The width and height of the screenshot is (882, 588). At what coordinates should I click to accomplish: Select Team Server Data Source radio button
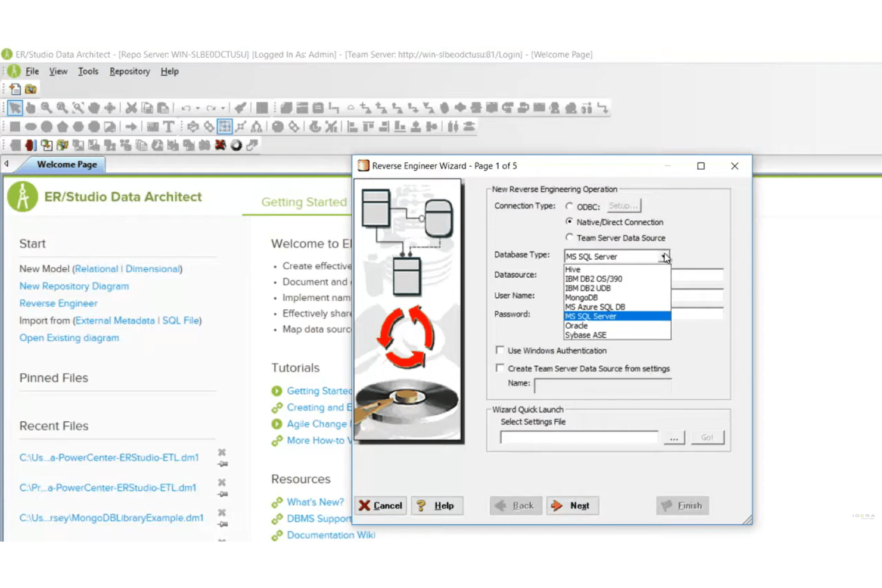(569, 237)
